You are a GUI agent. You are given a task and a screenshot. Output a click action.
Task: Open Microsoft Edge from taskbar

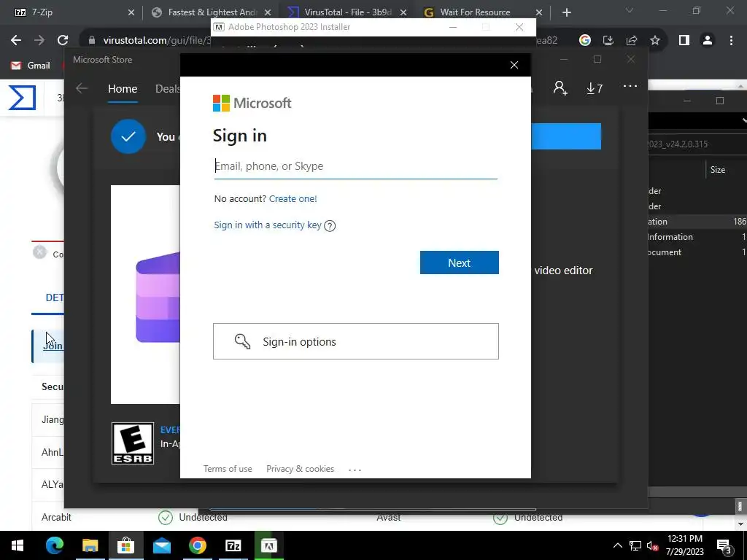click(54, 545)
